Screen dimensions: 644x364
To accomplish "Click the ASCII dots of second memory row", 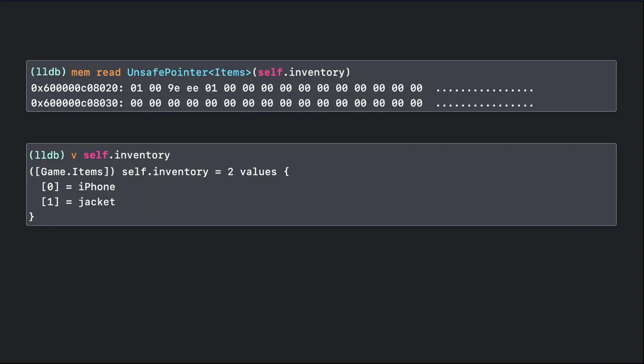I will click(x=484, y=104).
